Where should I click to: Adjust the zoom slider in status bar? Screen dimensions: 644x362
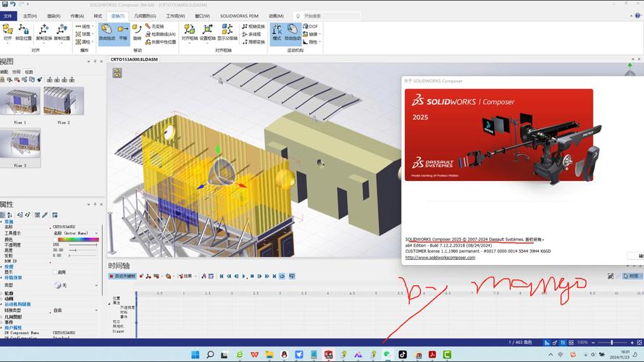(x=611, y=342)
